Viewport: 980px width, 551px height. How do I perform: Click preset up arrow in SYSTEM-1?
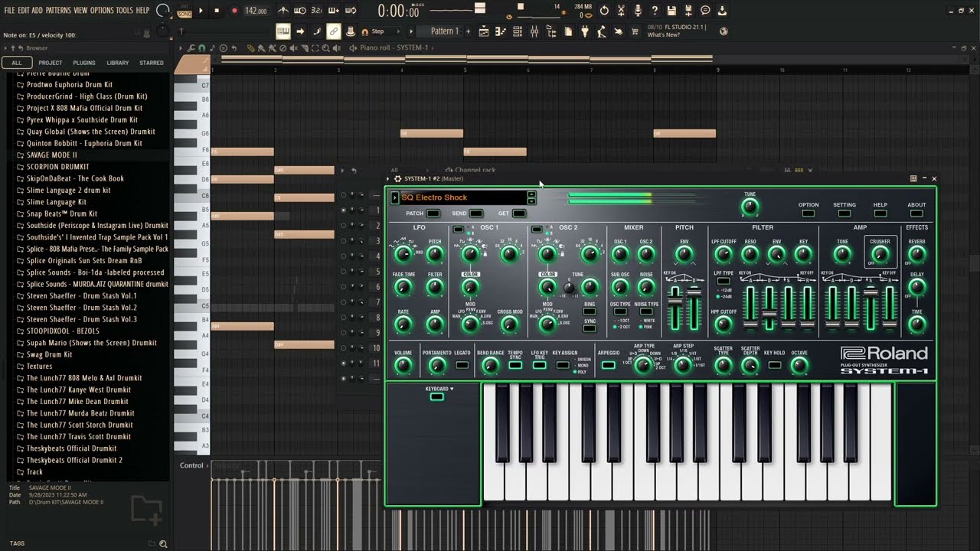pos(531,194)
